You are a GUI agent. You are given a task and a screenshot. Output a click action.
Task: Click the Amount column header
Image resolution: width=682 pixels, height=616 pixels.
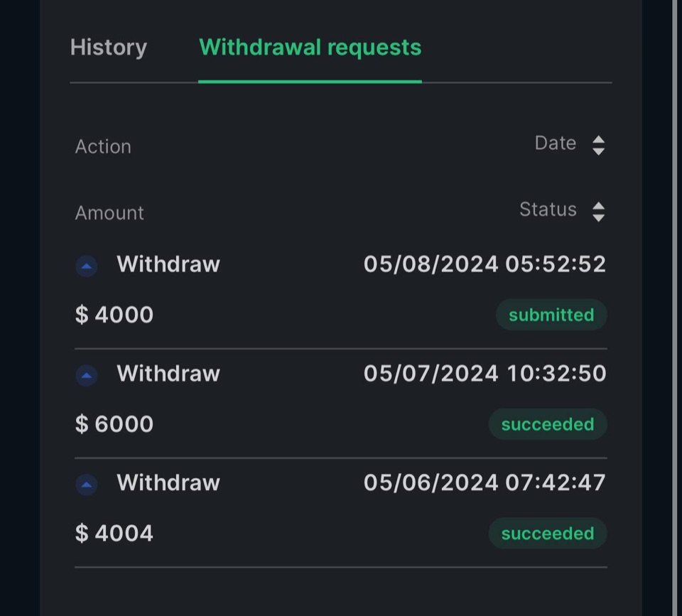[x=109, y=212]
